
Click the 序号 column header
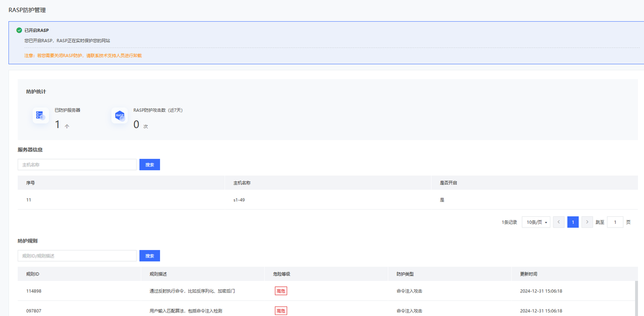[31, 183]
